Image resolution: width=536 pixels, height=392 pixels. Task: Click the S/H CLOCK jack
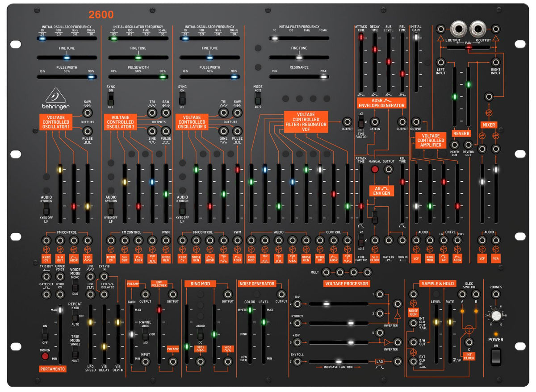(x=375, y=240)
